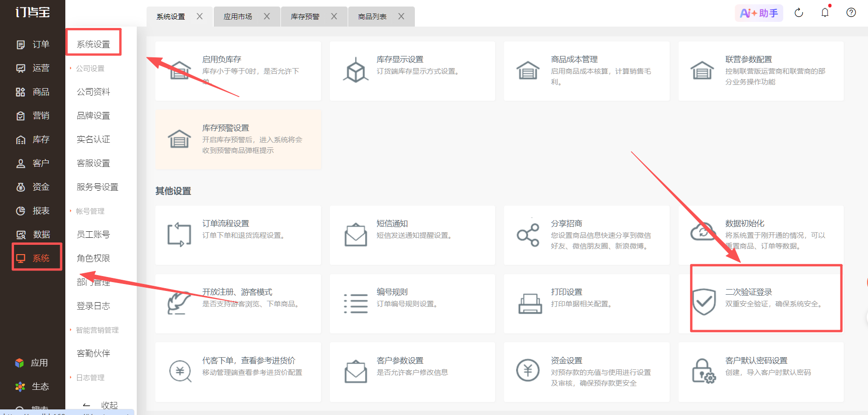The width and height of the screenshot is (868, 415).
Task: Open the 库存预警设置 card
Action: (x=238, y=139)
